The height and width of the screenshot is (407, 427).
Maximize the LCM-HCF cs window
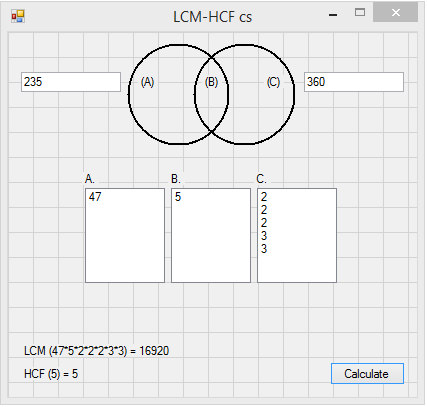(360, 13)
